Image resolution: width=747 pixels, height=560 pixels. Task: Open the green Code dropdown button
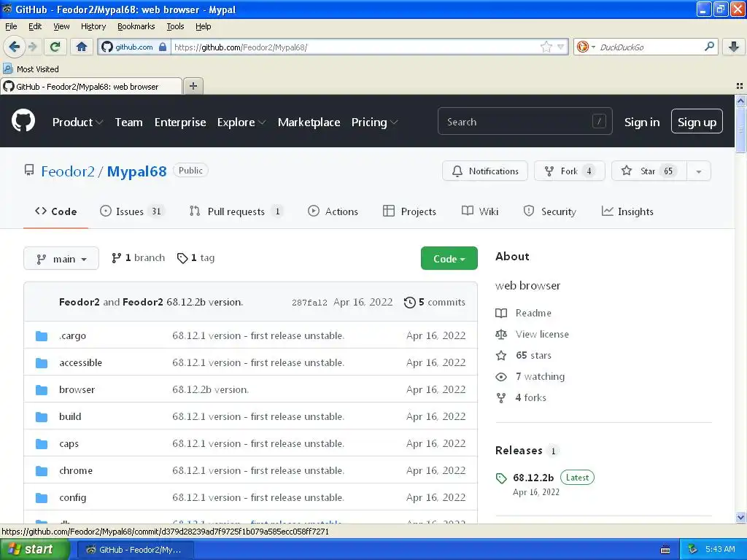449,258
